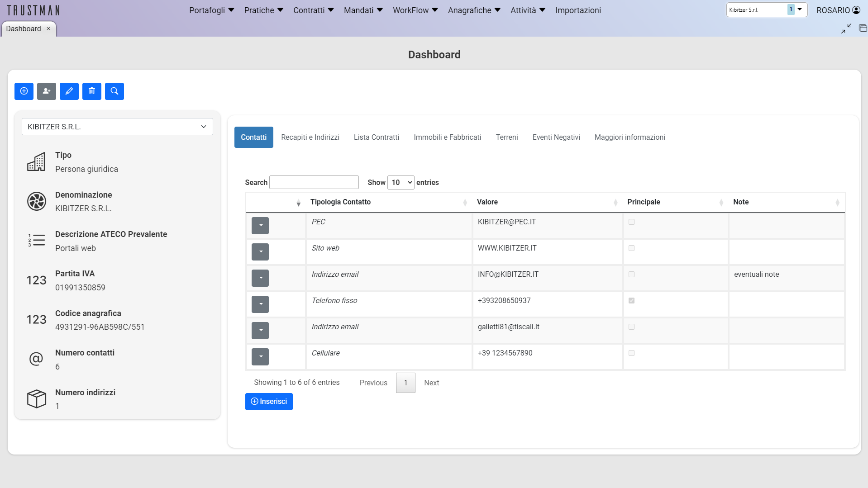Toggle Principale checkbox for galletti81@tiscali.it row
The width and height of the screenshot is (868, 488).
[632, 327]
